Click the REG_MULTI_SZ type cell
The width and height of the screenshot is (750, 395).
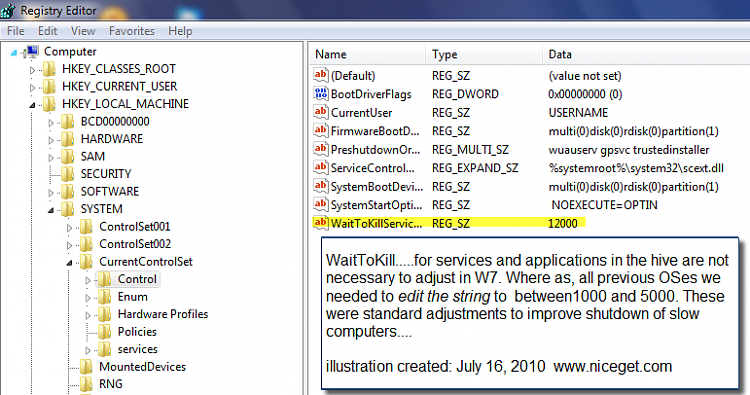(470, 150)
